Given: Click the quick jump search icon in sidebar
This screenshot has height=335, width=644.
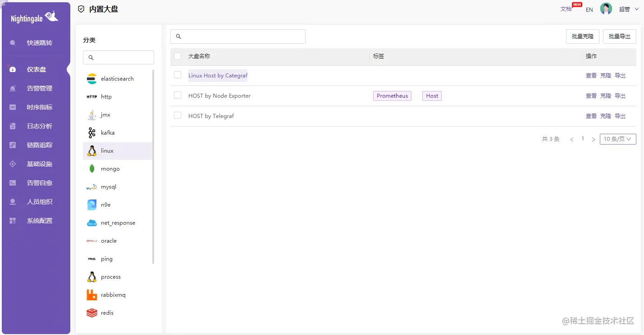Looking at the screenshot, I should click(13, 43).
